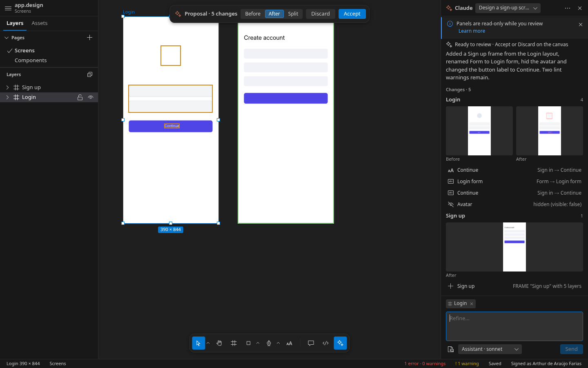The height and width of the screenshot is (368, 588).
Task: Click the attach file icon beside Assistant
Action: point(451,349)
